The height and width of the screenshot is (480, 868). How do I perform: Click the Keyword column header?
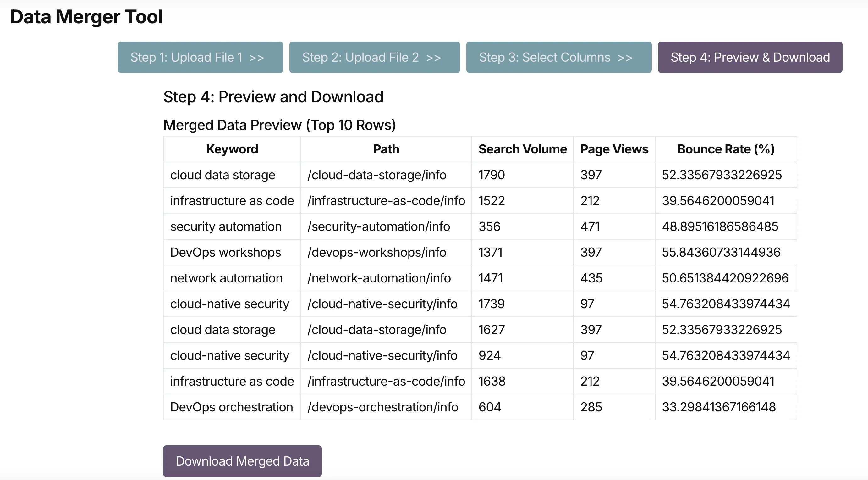pos(232,149)
